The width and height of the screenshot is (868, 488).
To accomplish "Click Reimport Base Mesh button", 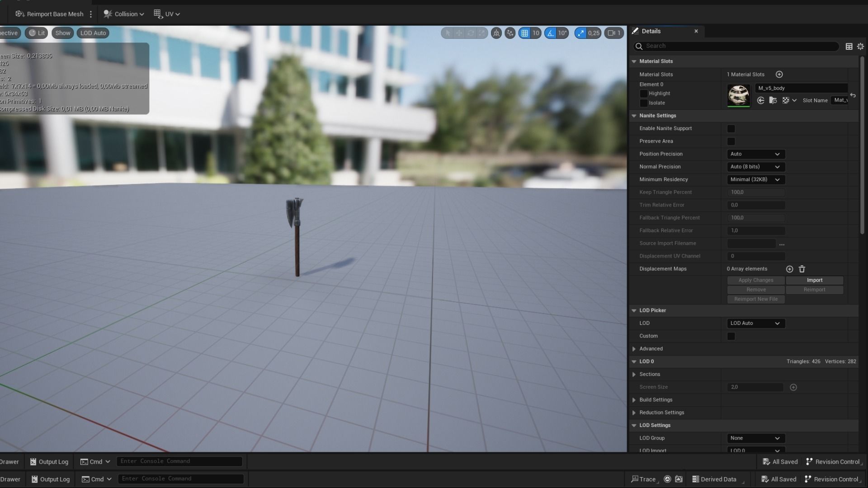I will point(50,14).
